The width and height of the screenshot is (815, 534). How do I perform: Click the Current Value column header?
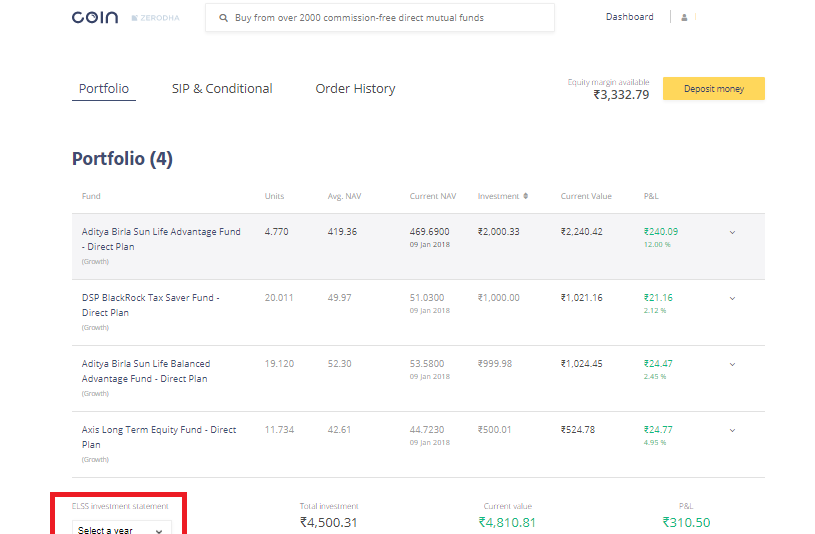pyautogui.click(x=586, y=196)
